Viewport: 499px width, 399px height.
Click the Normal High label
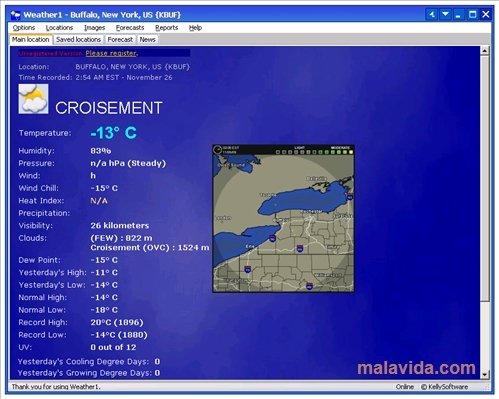43,297
